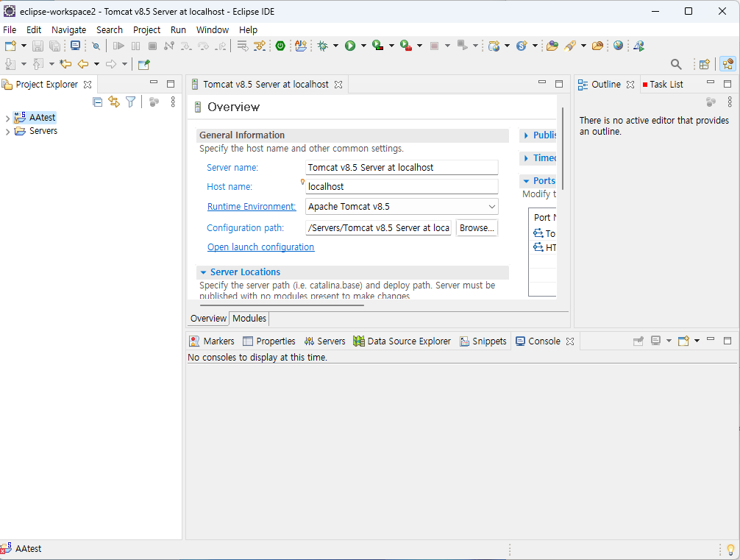This screenshot has width=740, height=560.
Task: Expand the Publishing section
Action: point(526,135)
